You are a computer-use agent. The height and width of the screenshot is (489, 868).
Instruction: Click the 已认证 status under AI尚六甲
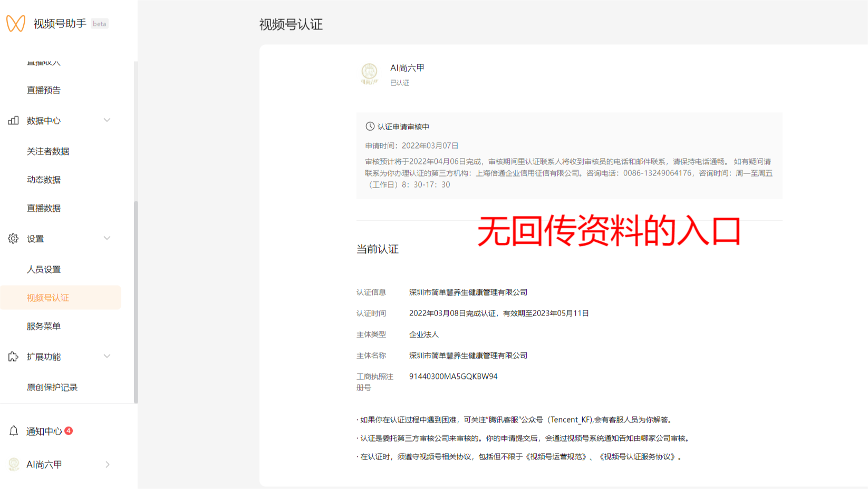[400, 83]
